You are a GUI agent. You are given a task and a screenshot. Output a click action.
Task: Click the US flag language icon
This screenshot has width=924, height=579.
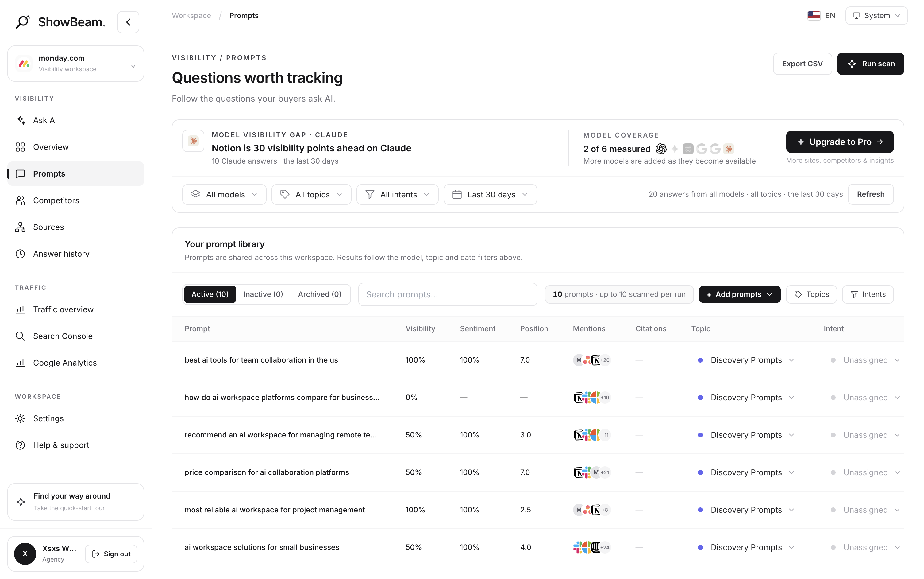[x=814, y=16]
